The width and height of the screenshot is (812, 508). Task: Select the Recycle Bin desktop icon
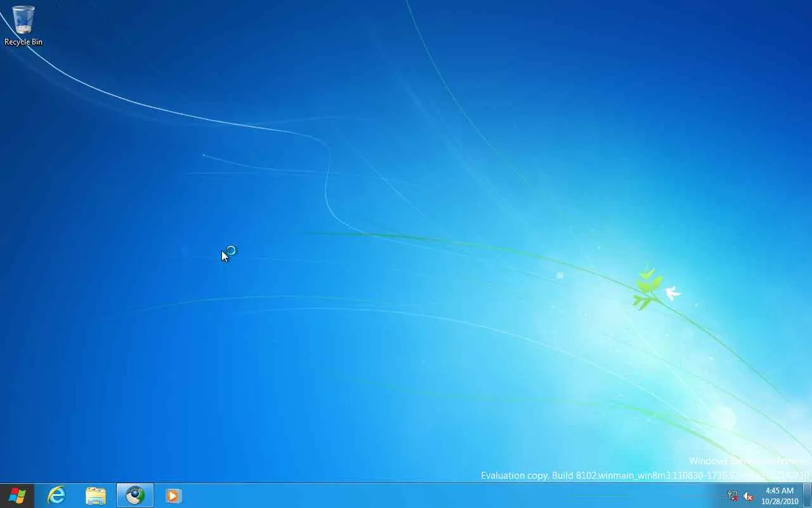click(23, 25)
